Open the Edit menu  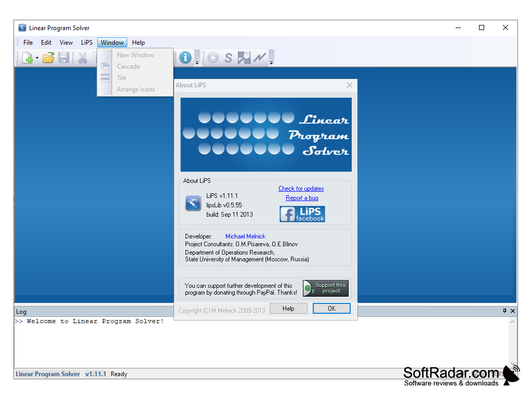click(x=46, y=43)
